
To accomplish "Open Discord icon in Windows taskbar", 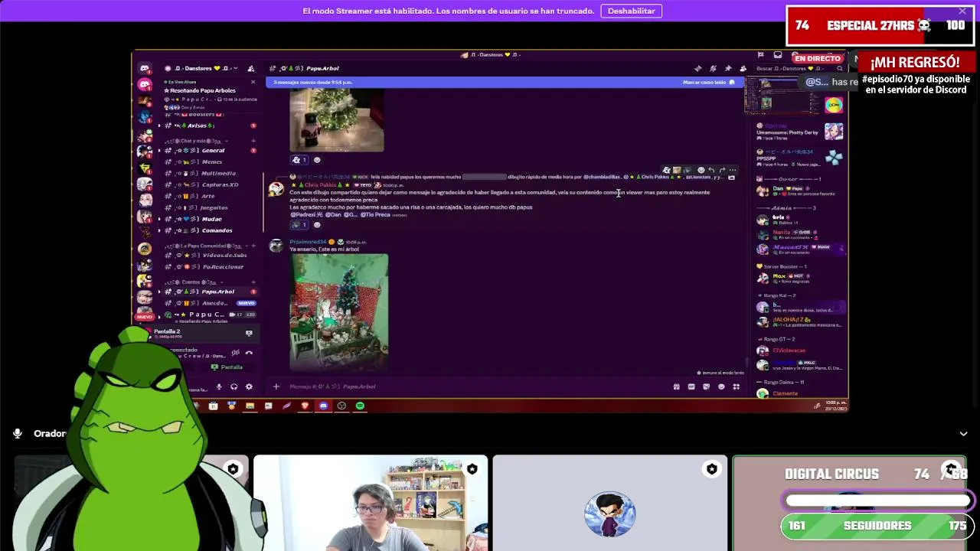I will [323, 406].
